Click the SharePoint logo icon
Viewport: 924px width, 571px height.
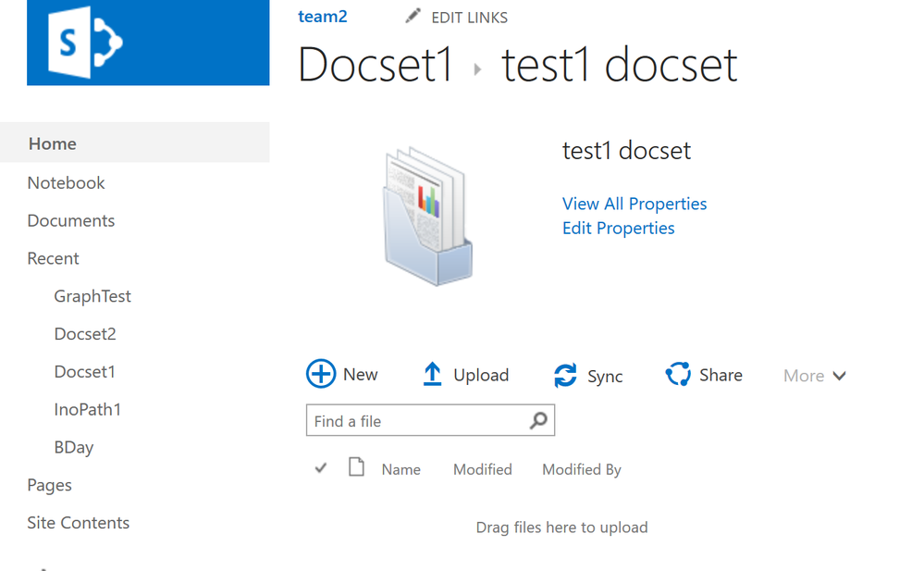pyautogui.click(x=85, y=43)
